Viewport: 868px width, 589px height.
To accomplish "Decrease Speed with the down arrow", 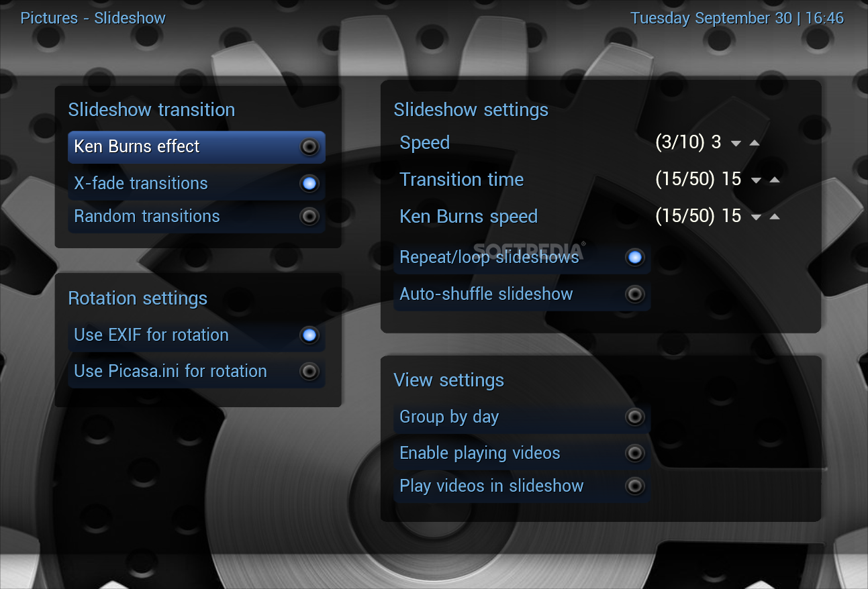I will click(736, 144).
